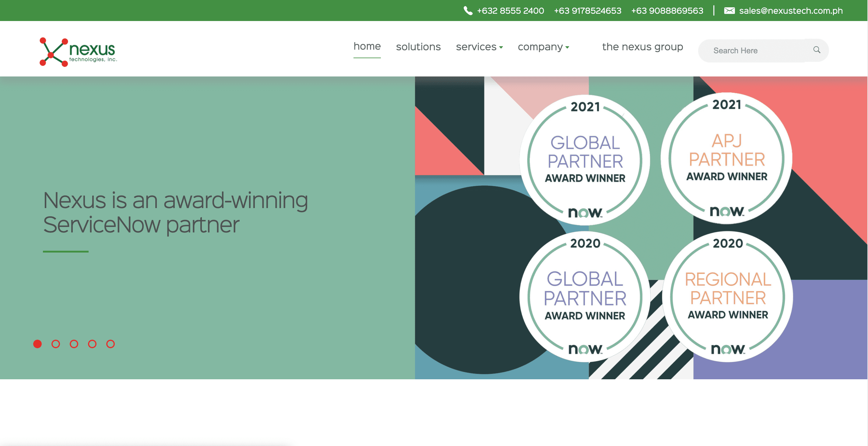Switch to the second carousel slide dot

pos(56,344)
